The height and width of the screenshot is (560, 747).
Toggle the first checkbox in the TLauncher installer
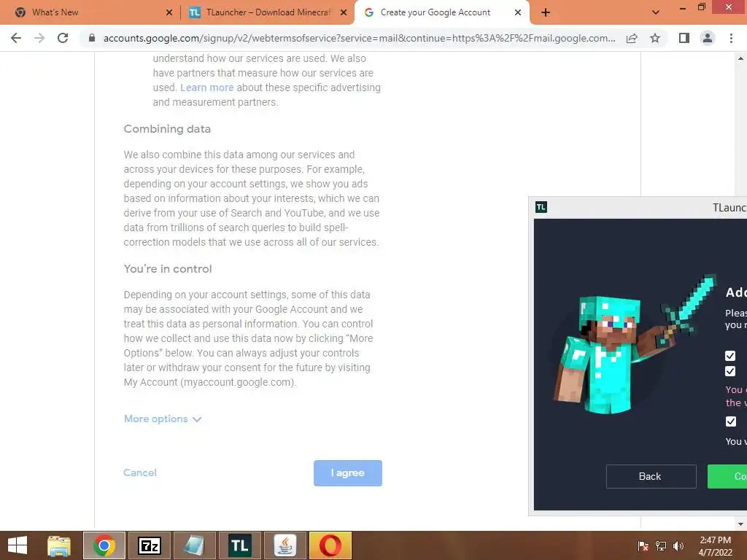pyautogui.click(x=729, y=356)
